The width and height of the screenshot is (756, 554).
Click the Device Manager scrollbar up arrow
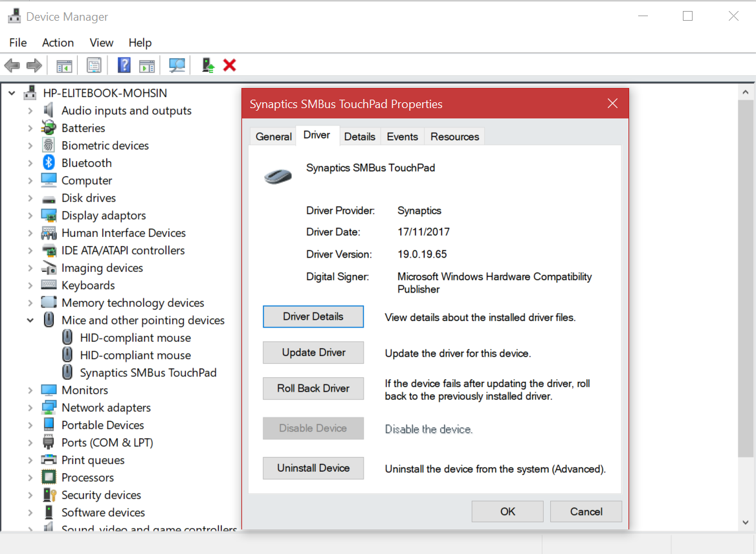[746, 92]
